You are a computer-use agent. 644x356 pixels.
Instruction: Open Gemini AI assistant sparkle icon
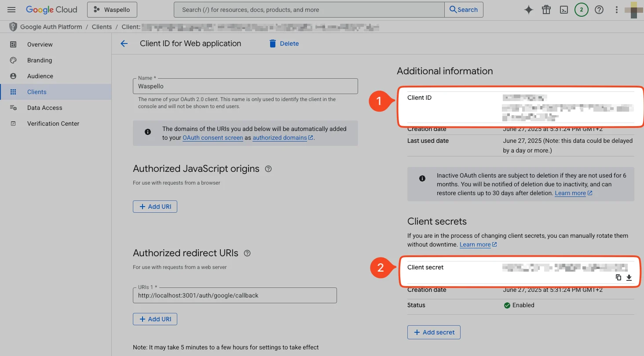(x=529, y=10)
